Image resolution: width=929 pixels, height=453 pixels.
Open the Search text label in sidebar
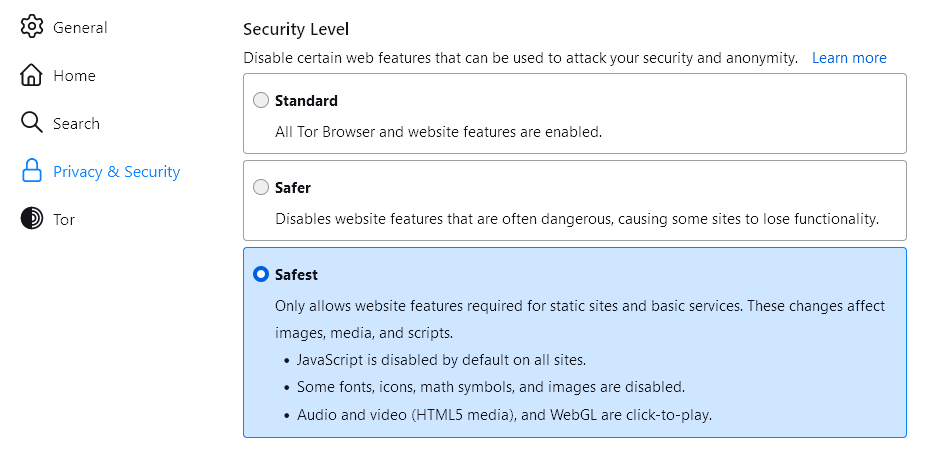pos(76,124)
